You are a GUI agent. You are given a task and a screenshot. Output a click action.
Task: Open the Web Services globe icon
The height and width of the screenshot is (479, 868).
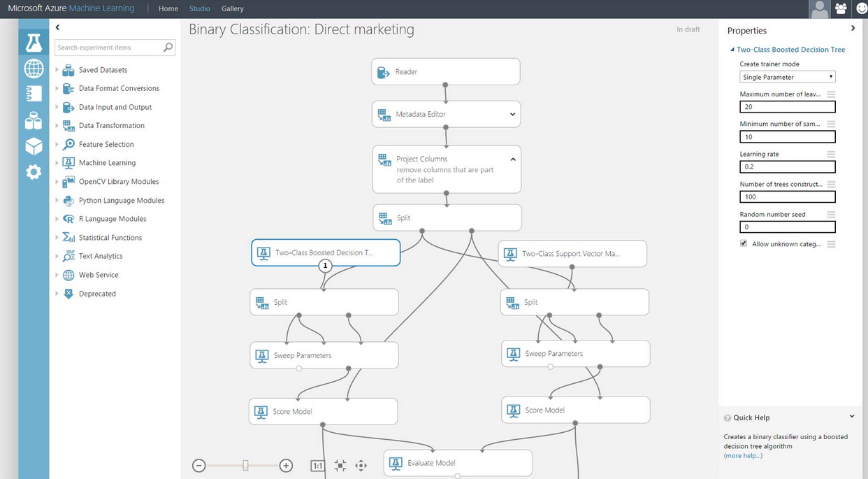34,69
